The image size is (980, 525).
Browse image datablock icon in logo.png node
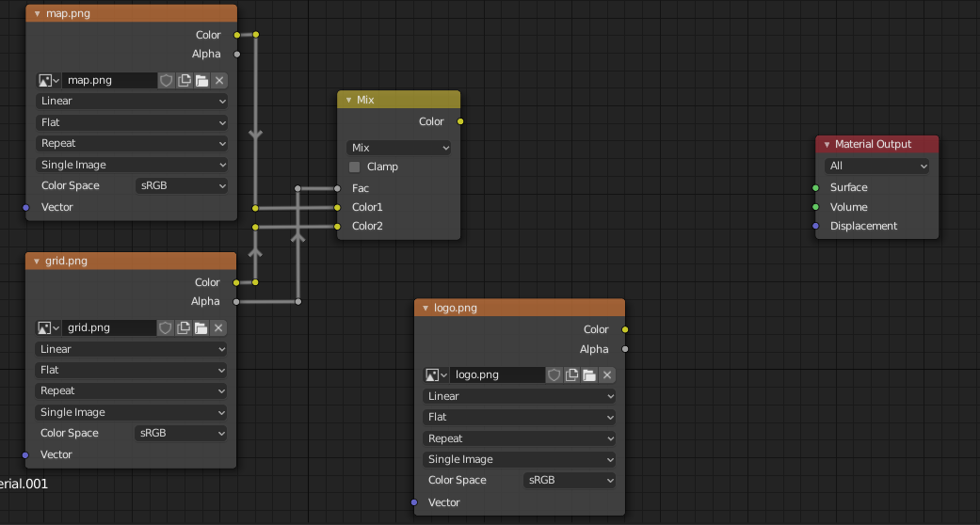[x=436, y=375]
